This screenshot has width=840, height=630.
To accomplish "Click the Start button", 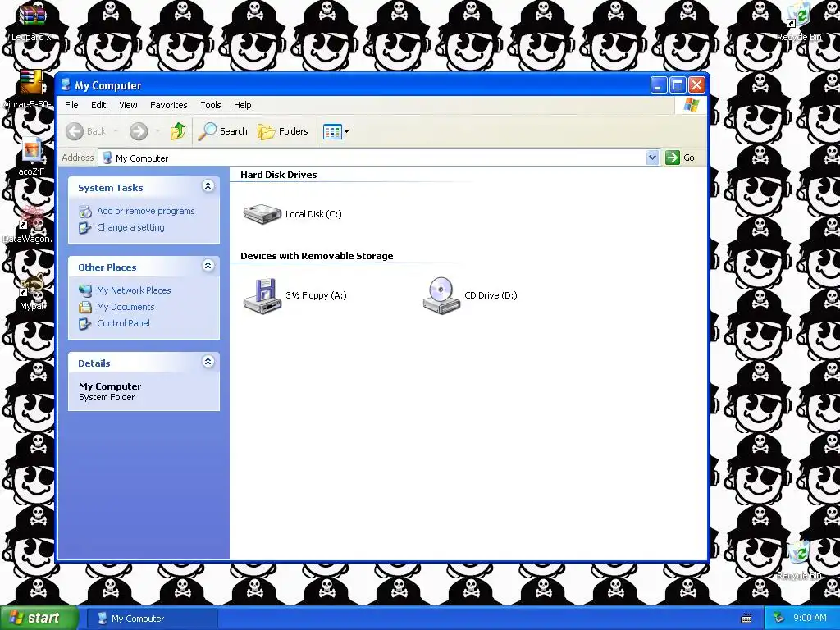I will coord(39,619).
